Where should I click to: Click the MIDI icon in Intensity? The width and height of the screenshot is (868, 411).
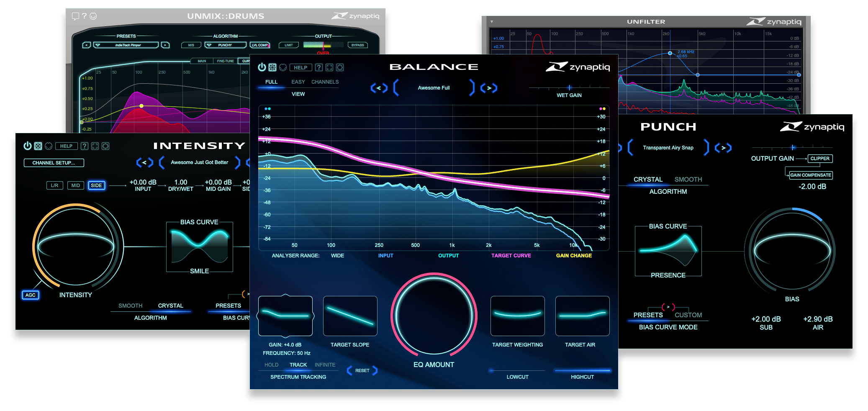click(x=49, y=146)
